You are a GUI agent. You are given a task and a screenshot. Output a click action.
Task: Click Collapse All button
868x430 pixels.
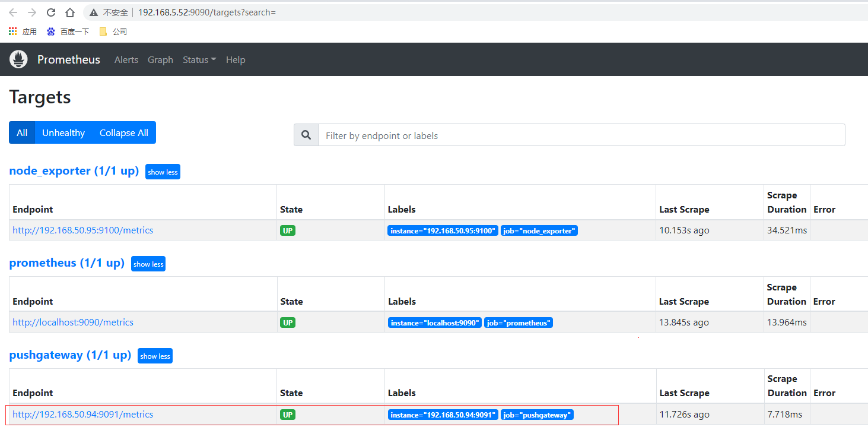click(x=124, y=132)
